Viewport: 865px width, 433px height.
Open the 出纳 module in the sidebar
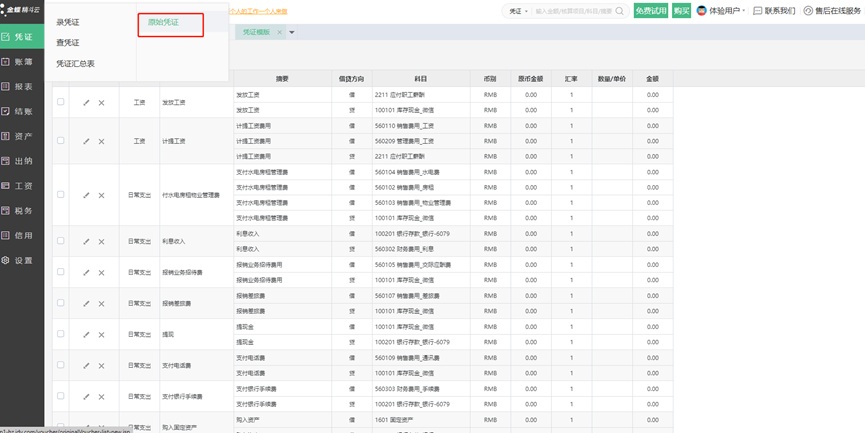tap(22, 161)
